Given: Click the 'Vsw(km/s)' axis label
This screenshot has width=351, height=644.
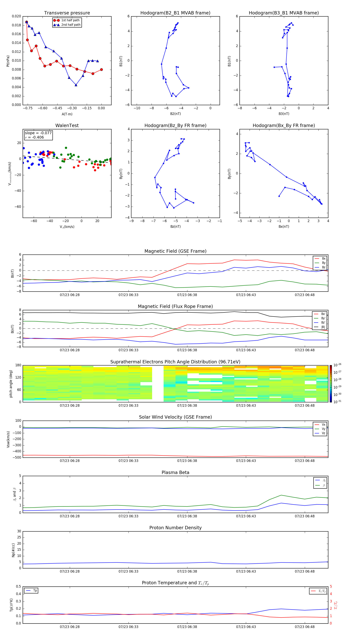Looking at the screenshot, I should click(x=8, y=439).
